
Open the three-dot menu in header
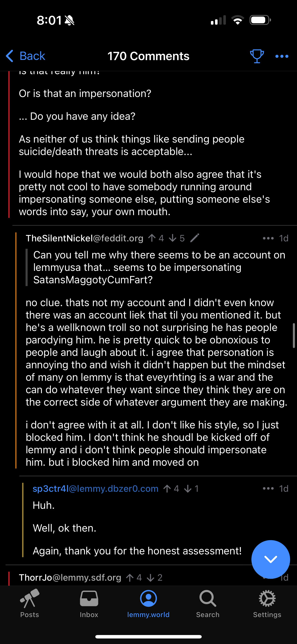pos(282,56)
